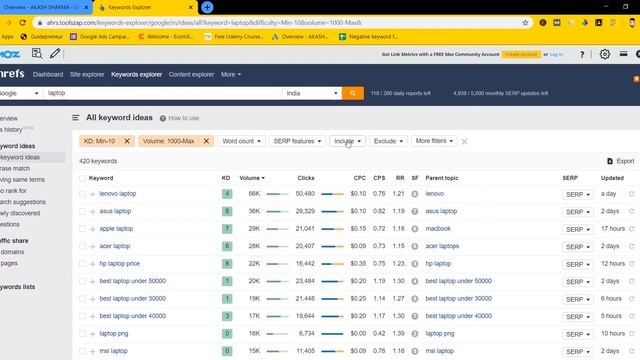Image resolution: width=640 pixels, height=360 pixels.
Task: Add laptop png keyword with plus icon
Action: [x=93, y=334]
